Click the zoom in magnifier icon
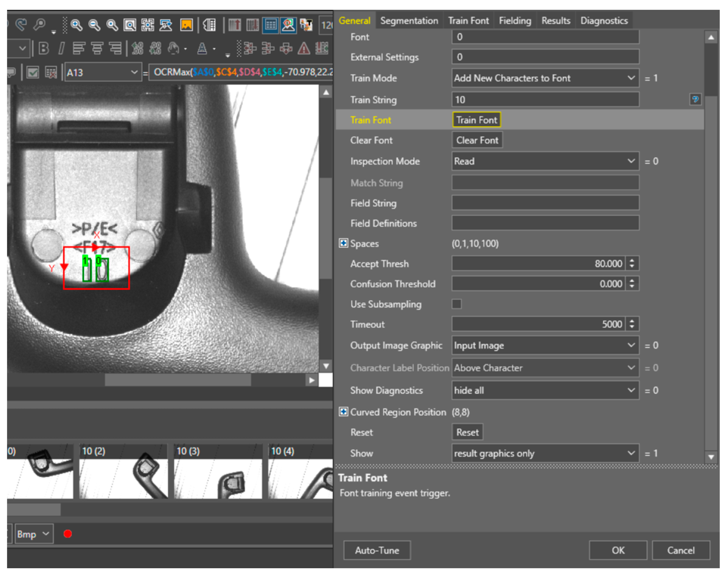The width and height of the screenshot is (728, 578). point(76,25)
